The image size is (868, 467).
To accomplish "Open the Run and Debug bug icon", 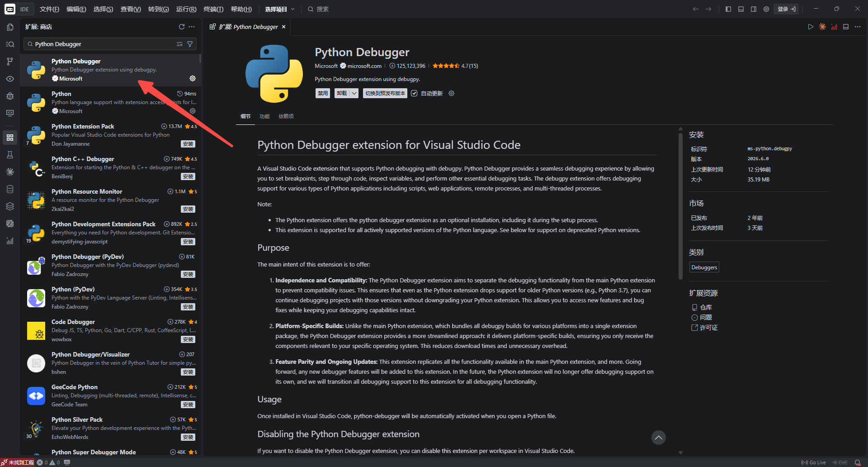I will 10,96.
